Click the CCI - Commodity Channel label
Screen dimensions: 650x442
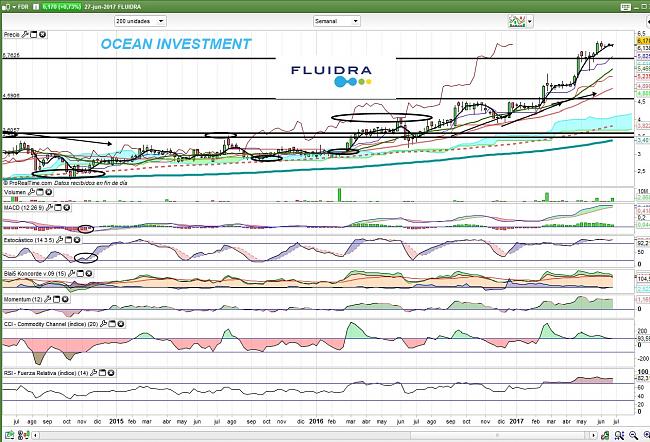coord(51,324)
